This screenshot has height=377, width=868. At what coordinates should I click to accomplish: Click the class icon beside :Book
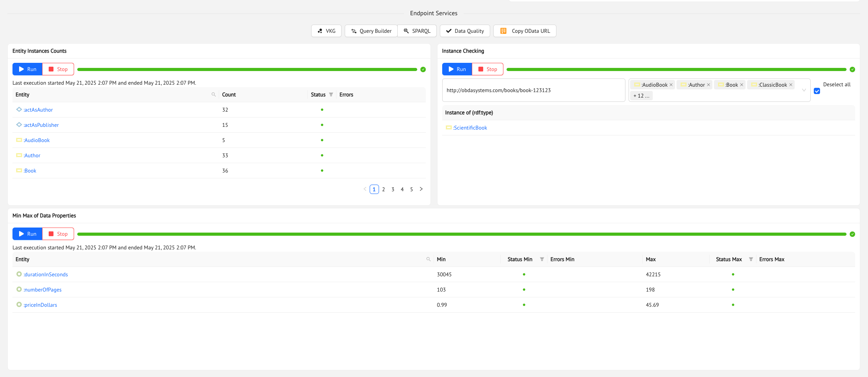(19, 171)
